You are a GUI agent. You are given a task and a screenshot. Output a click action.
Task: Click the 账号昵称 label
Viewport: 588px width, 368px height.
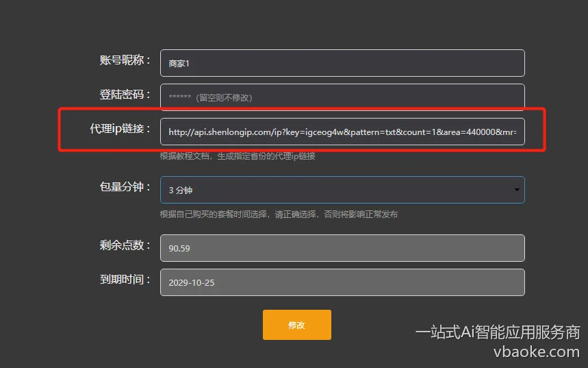coord(125,60)
